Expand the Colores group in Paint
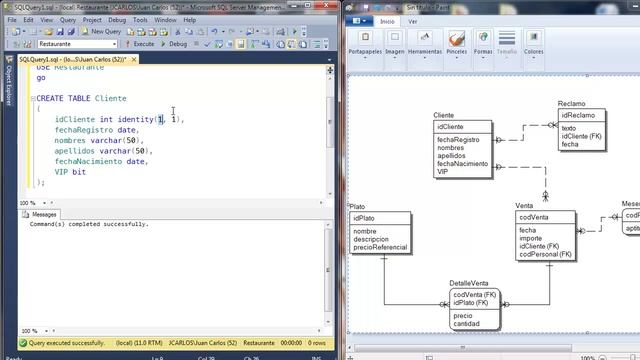This screenshot has height=360, width=640. (533, 58)
